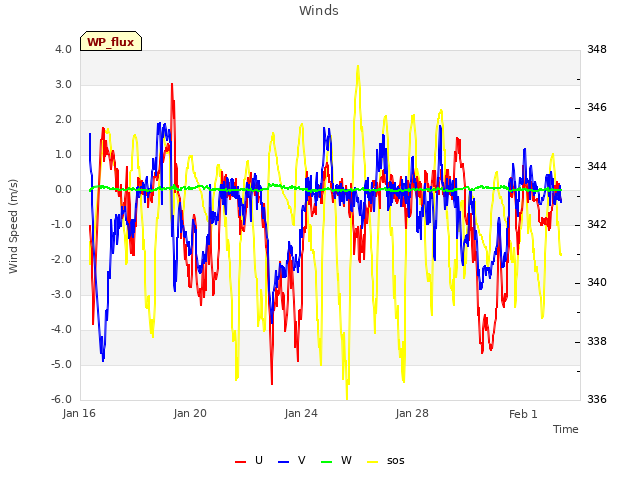The width and height of the screenshot is (640, 480).
Task: Click the 1.0 left axis value
Action: click(x=63, y=155)
